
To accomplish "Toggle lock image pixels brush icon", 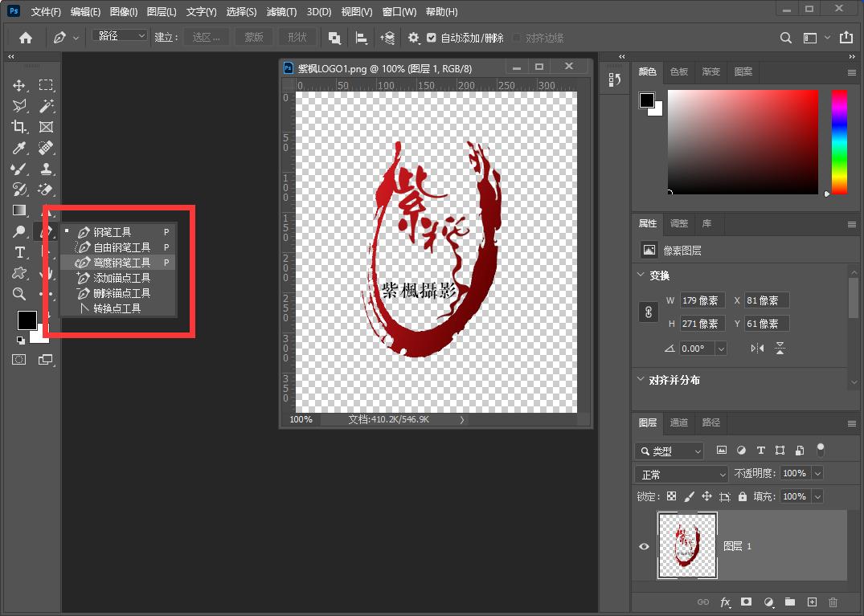I will click(x=689, y=496).
